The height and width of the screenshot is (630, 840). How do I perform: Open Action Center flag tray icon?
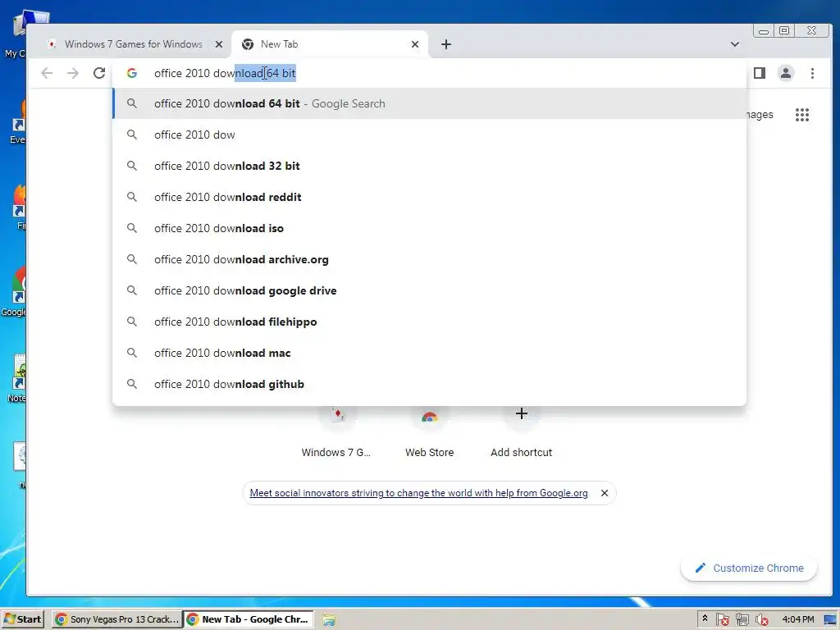tap(722, 620)
